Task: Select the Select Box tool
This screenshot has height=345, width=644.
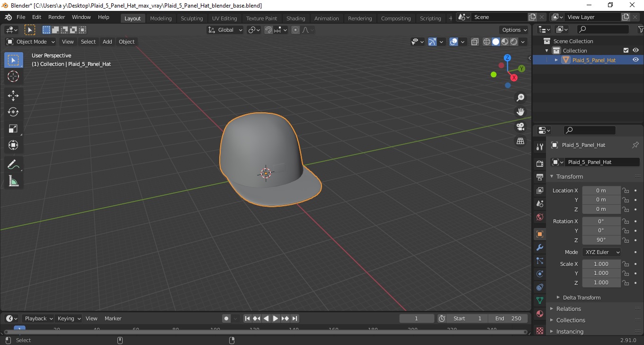Action: (x=13, y=60)
